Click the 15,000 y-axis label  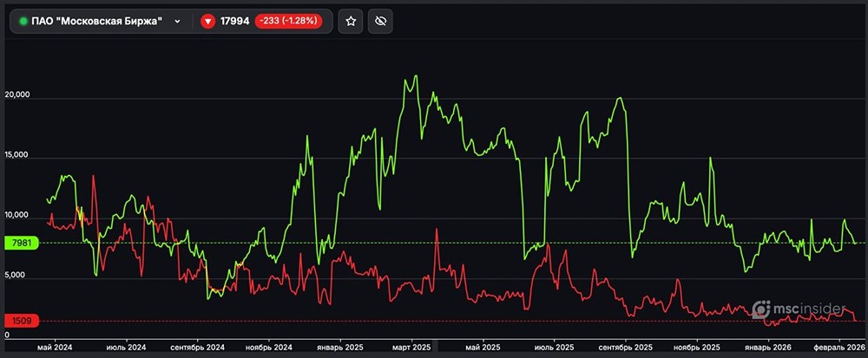[x=16, y=155]
